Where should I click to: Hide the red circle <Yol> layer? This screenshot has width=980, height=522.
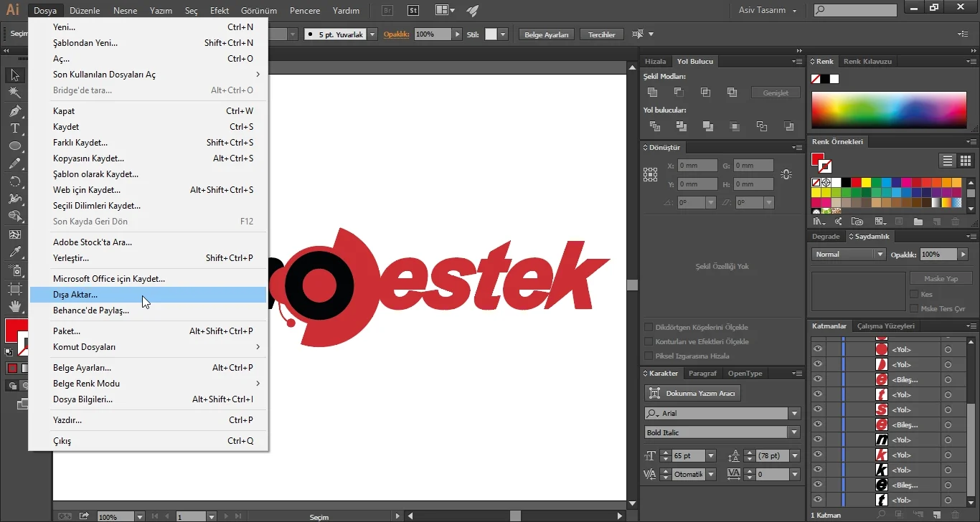click(x=817, y=349)
